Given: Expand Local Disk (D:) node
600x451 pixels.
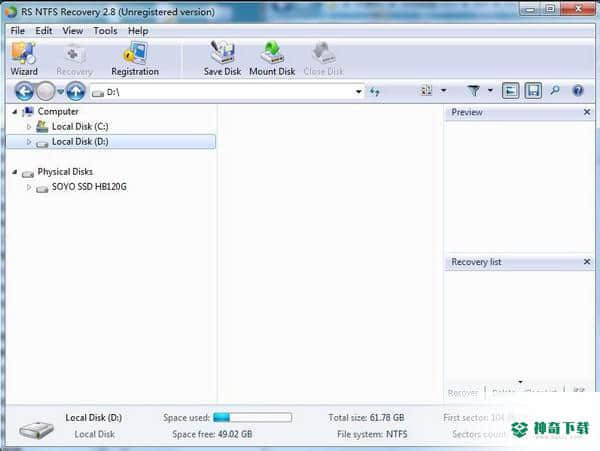Looking at the screenshot, I should (x=29, y=142).
